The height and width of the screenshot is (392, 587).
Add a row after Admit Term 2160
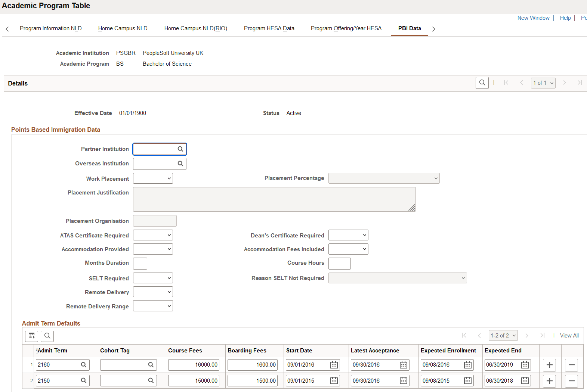(549, 365)
